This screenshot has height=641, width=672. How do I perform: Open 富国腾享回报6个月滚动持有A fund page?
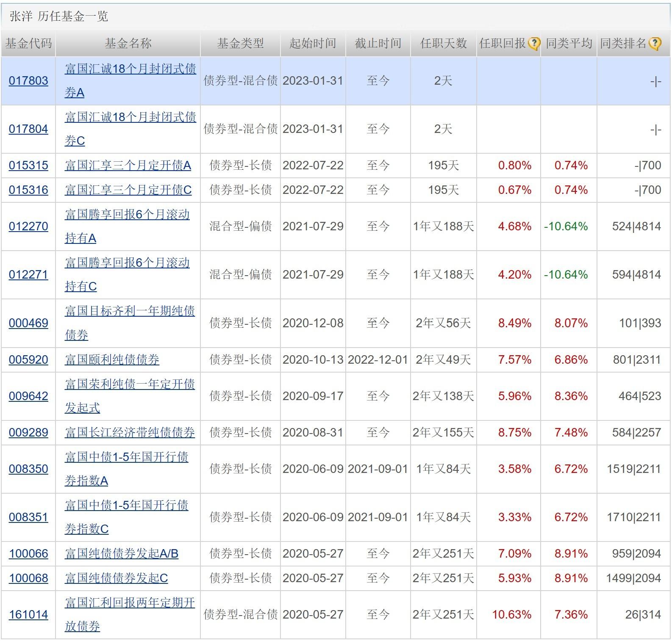coord(127,227)
